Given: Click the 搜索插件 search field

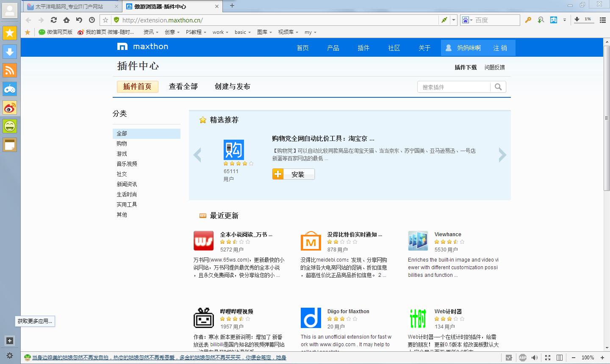Looking at the screenshot, I should [x=454, y=87].
